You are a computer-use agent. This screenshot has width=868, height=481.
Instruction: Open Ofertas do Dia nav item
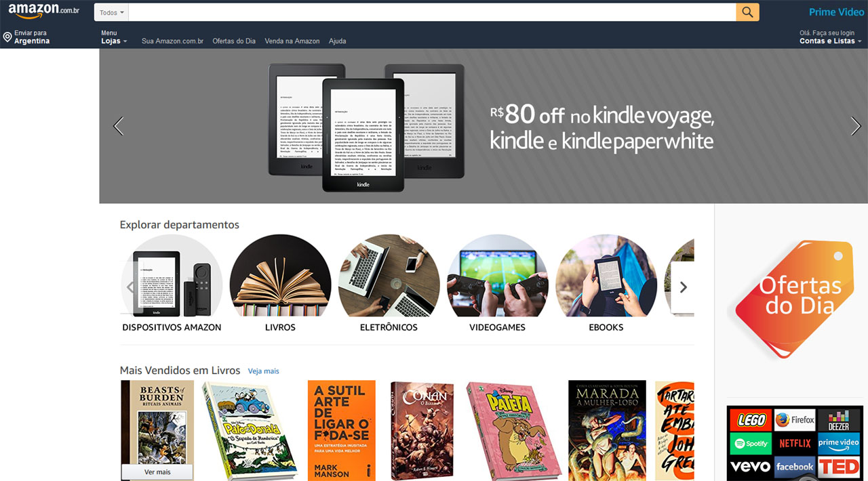[x=234, y=41]
